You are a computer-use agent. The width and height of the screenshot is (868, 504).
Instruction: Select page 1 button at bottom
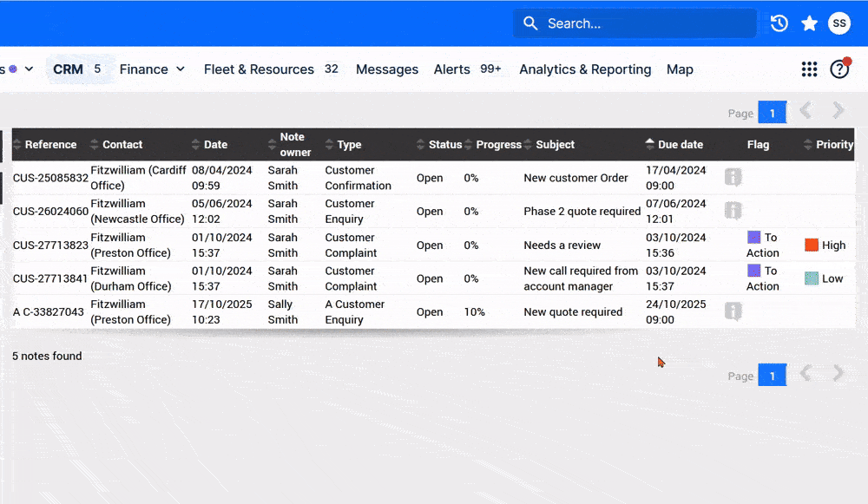pyautogui.click(x=773, y=376)
